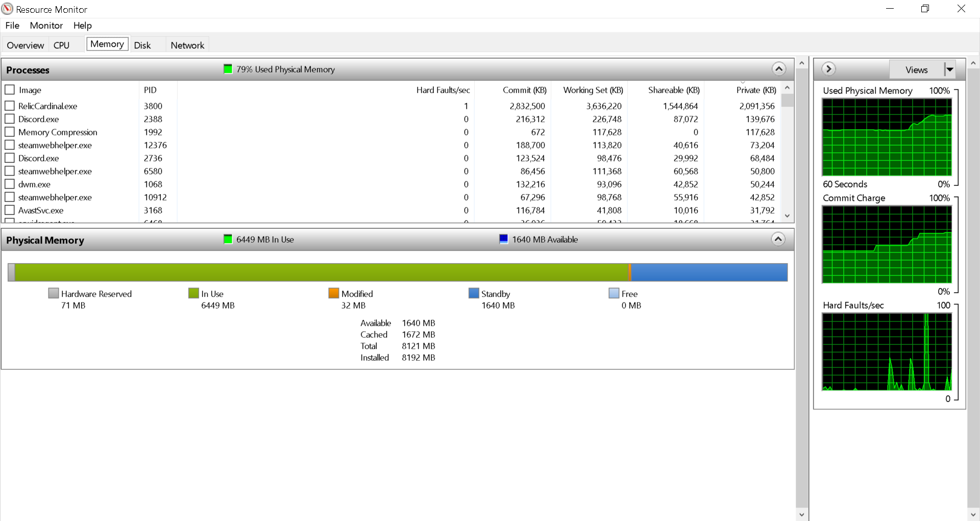The width and height of the screenshot is (980, 521).
Task: Collapse the Processes section with its chevron
Action: point(778,69)
